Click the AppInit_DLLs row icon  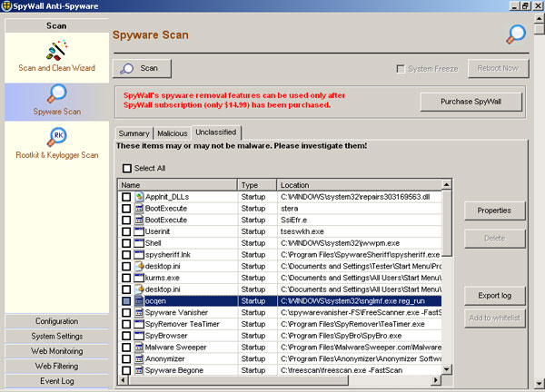(139, 197)
